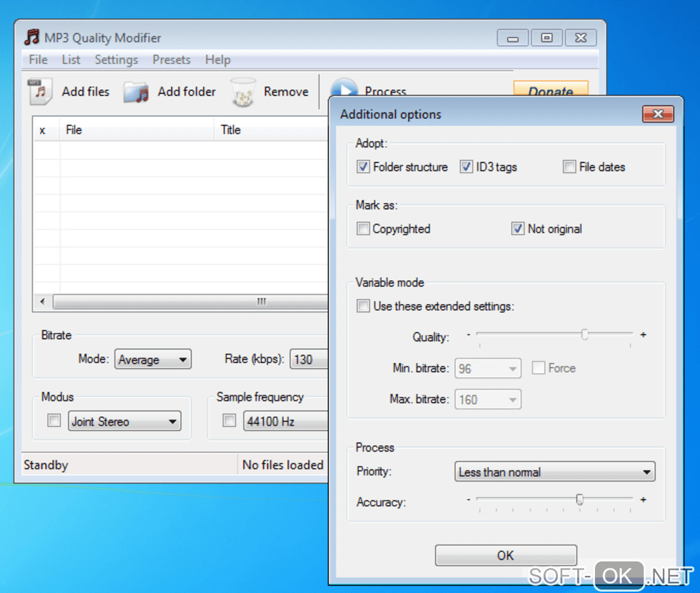
Task: Click the No files loaded status text
Action: [283, 465]
